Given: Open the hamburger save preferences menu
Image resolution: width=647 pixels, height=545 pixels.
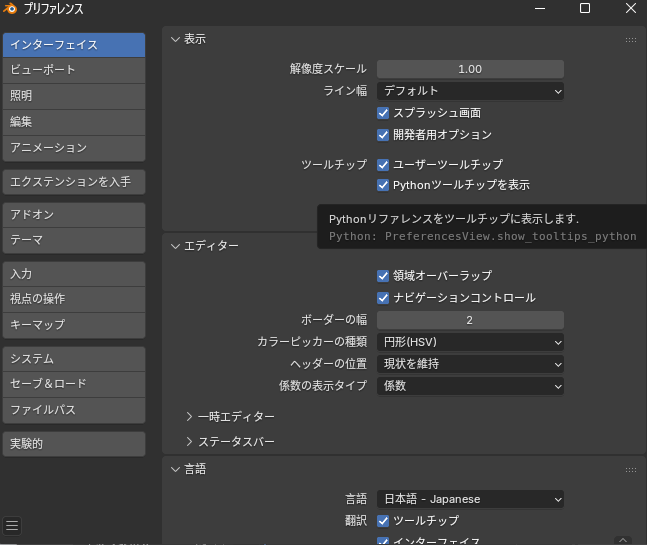Looking at the screenshot, I should point(12,526).
